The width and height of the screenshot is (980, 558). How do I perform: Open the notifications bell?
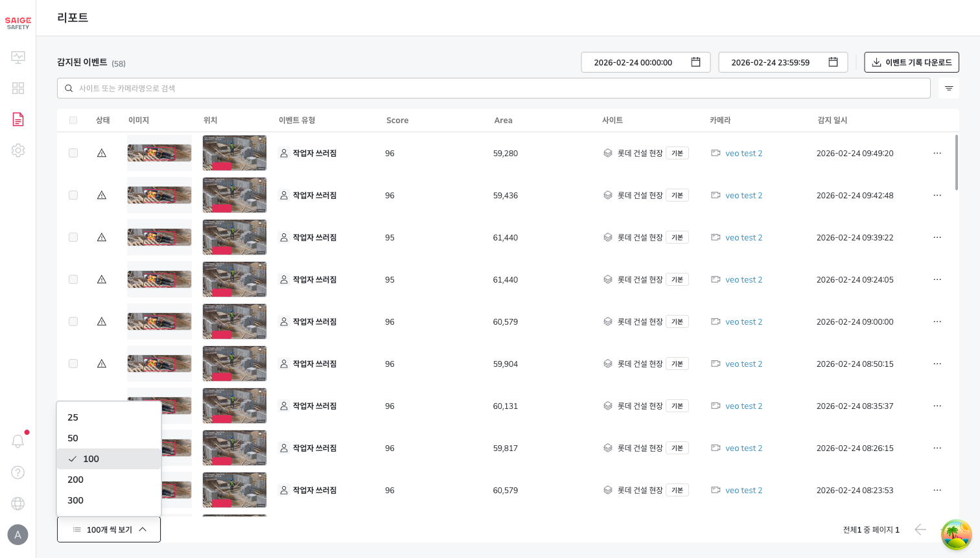18,441
